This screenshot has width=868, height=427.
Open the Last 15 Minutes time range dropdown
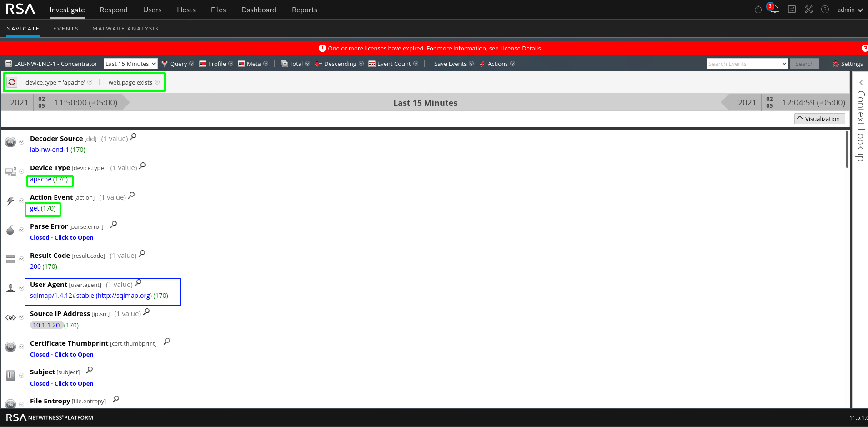click(x=130, y=64)
